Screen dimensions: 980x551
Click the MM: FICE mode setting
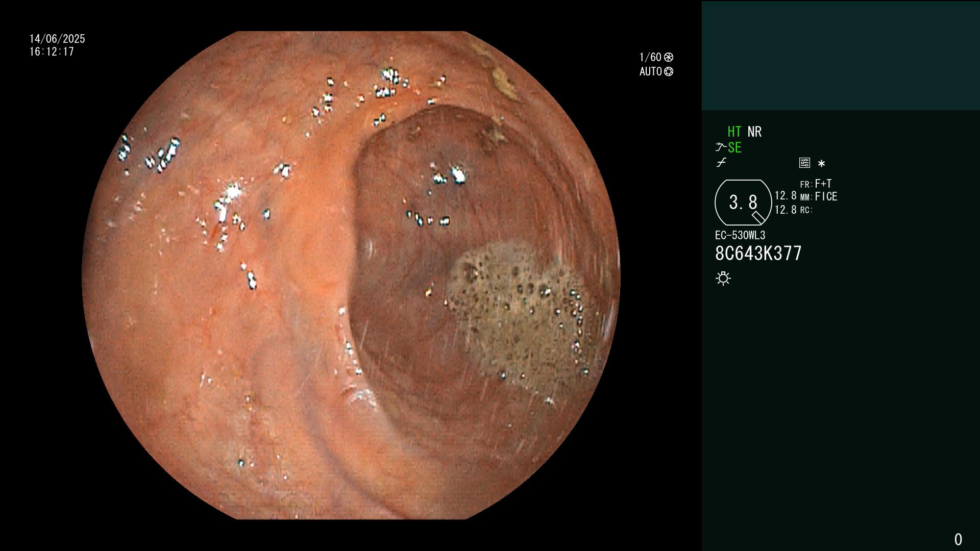tap(819, 196)
